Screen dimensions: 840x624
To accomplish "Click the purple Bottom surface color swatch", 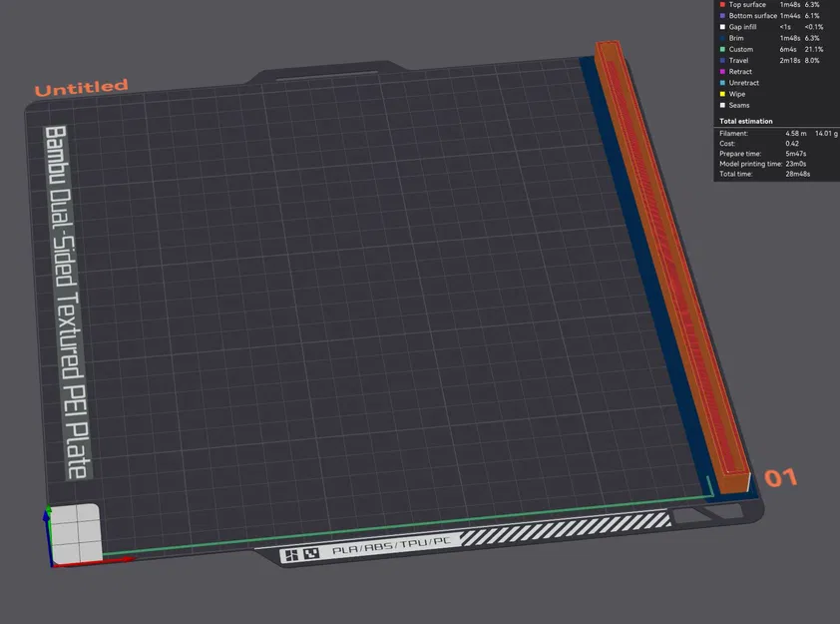I will click(x=722, y=16).
